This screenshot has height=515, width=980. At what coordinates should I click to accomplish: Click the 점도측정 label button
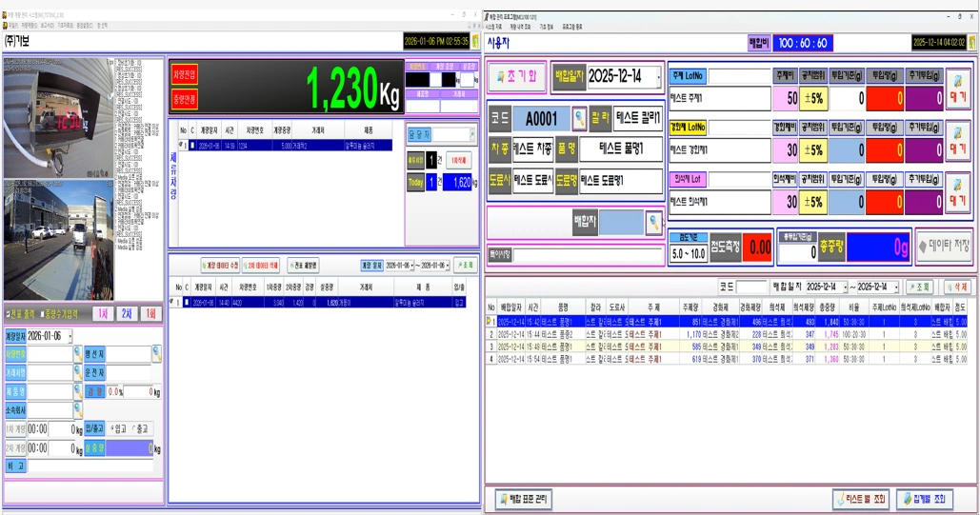tap(726, 248)
